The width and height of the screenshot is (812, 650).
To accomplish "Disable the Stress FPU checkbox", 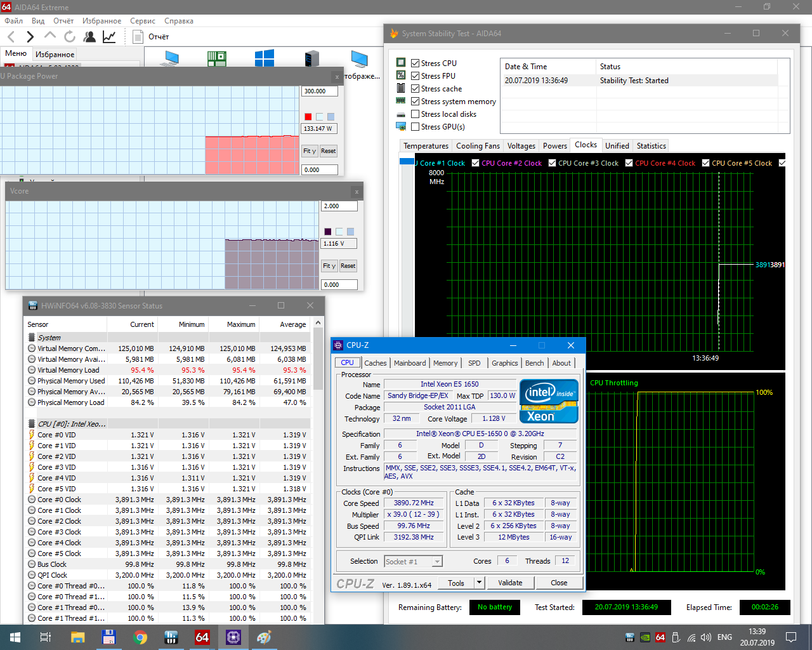I will (415, 76).
